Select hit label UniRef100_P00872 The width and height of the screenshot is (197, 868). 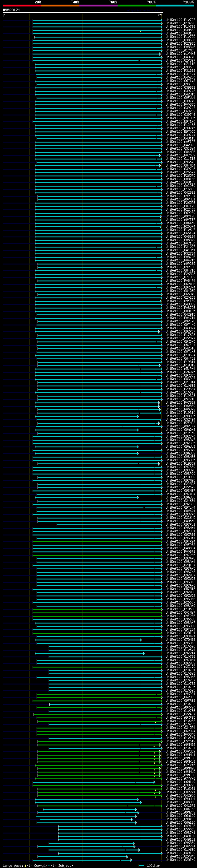[180, 410]
